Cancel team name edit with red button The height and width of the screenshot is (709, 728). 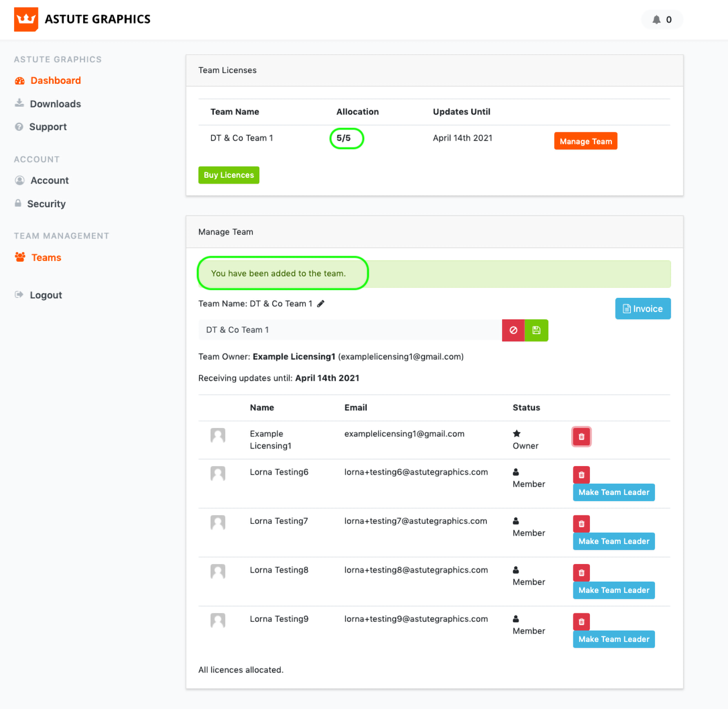(513, 330)
